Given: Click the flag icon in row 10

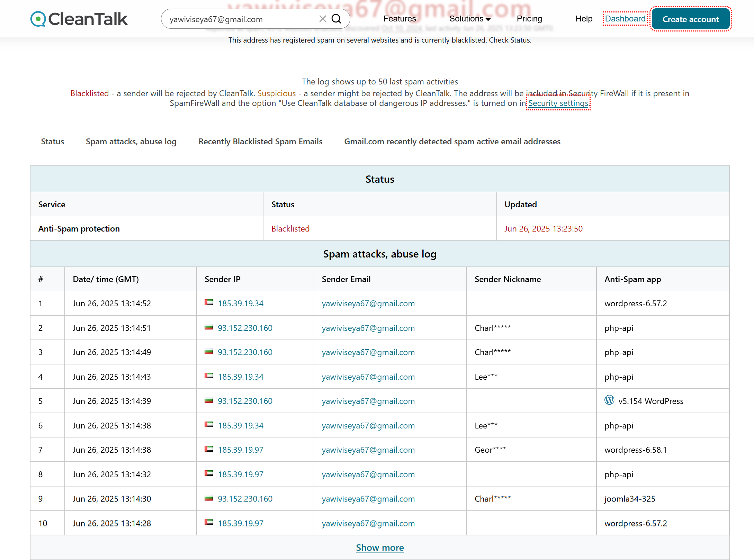Looking at the screenshot, I should tap(209, 522).
